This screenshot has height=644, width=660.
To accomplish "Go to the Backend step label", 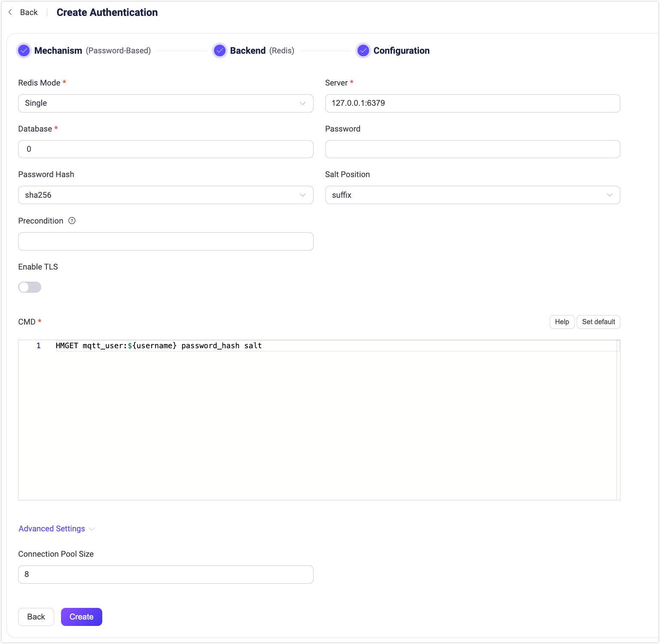I will [x=248, y=51].
